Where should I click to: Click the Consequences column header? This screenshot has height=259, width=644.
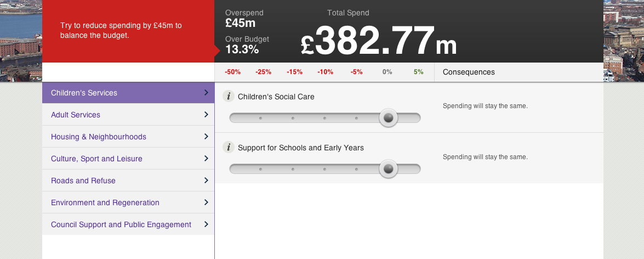click(x=469, y=72)
